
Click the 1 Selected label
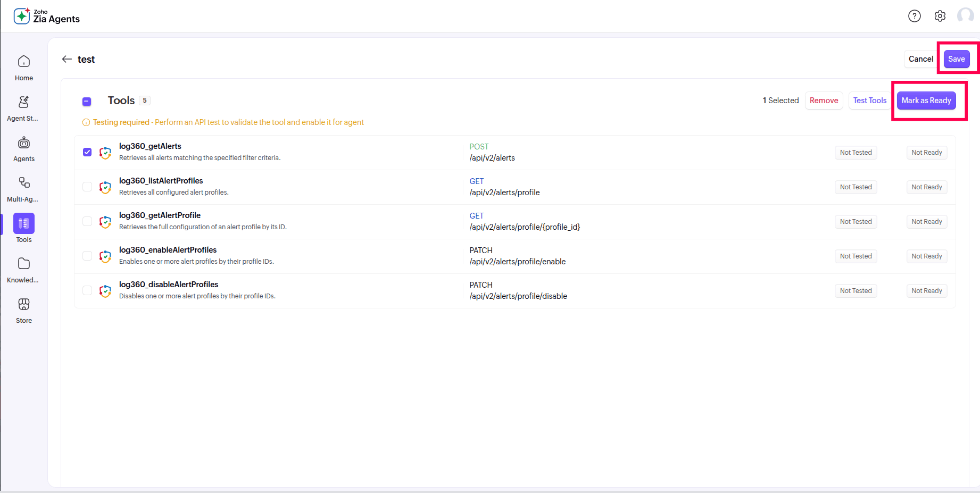tap(780, 101)
